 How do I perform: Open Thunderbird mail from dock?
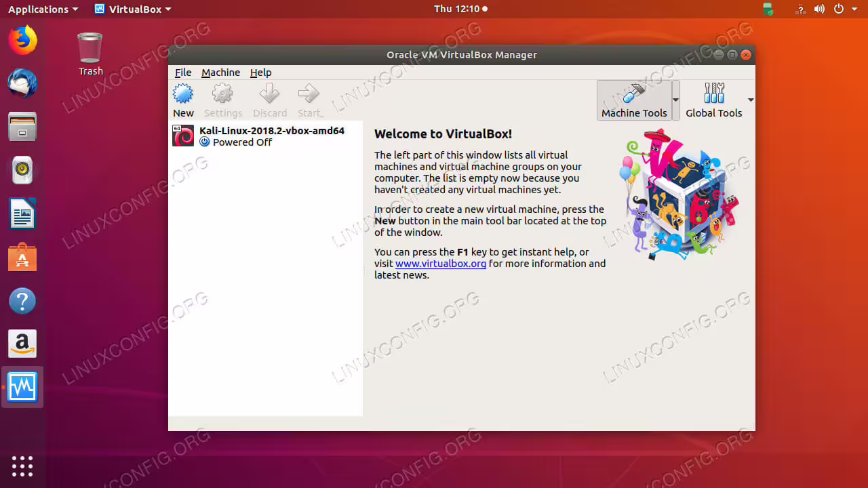click(22, 83)
